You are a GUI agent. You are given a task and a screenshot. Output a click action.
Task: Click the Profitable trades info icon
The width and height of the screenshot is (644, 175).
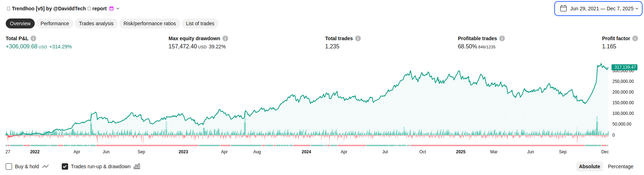pyautogui.click(x=502, y=38)
